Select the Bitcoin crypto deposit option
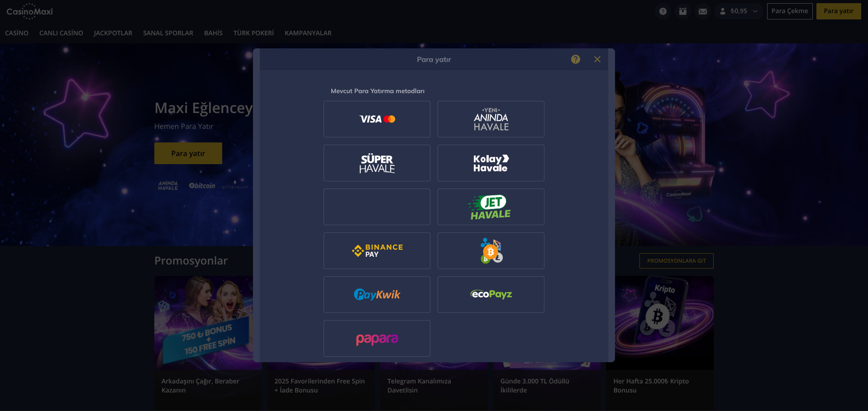Viewport: 868px width, 411px height. tap(491, 250)
